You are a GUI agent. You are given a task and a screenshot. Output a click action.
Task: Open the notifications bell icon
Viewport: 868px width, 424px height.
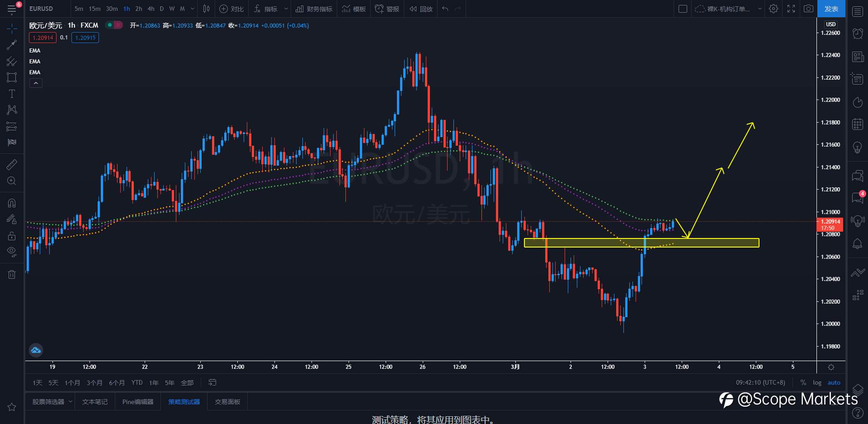click(858, 244)
